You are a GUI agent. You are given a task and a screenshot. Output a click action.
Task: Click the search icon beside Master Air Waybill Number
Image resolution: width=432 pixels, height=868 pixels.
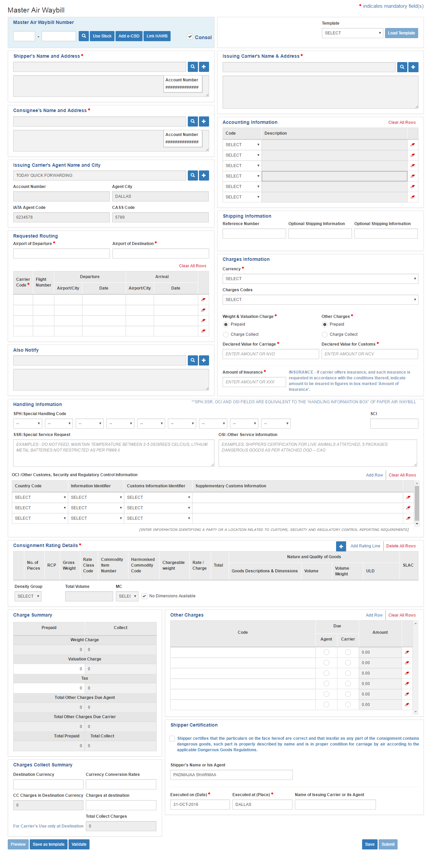coord(84,36)
